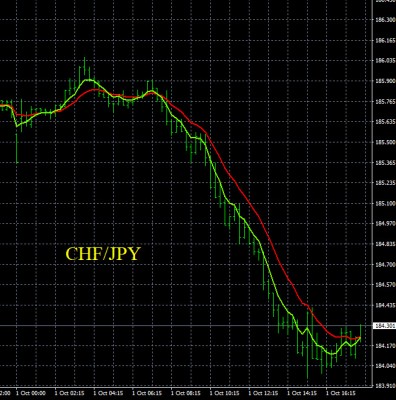Click the 1 Oct 16:15 time label

point(341,393)
